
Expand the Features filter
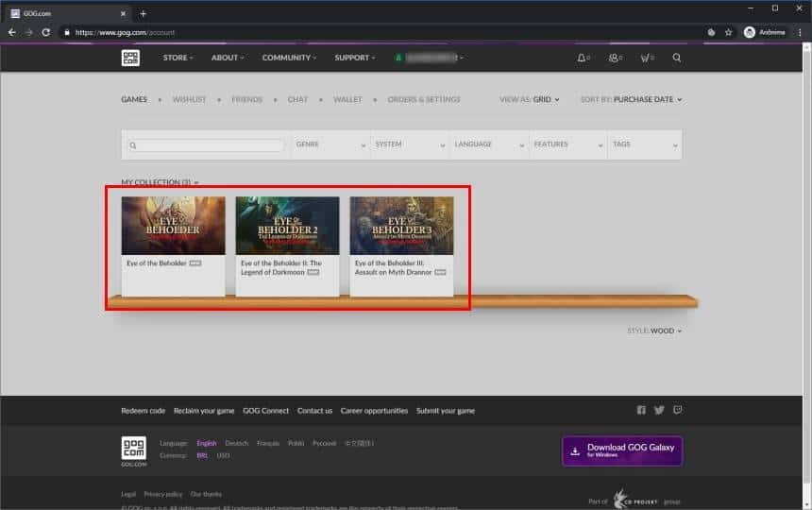(x=568, y=144)
